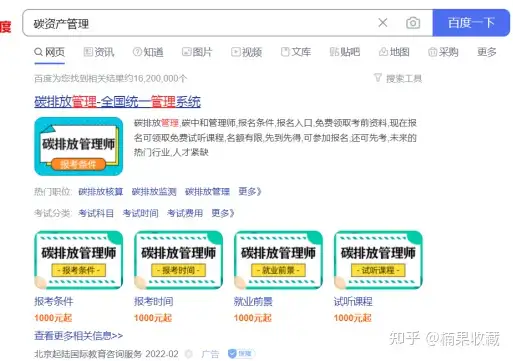Click the 保障 shield badge icon
This screenshot has height=361, width=513.
(x=241, y=354)
